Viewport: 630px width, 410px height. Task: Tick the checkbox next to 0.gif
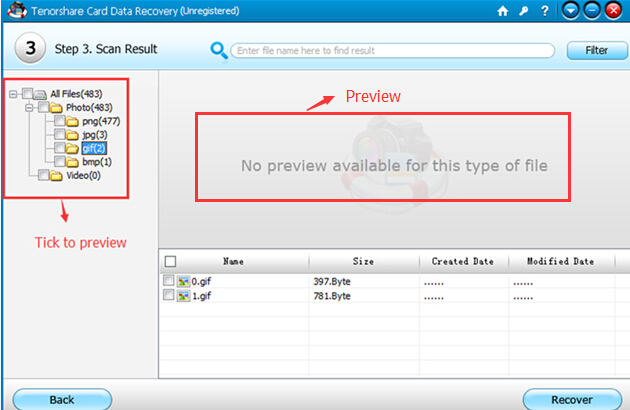coord(168,282)
